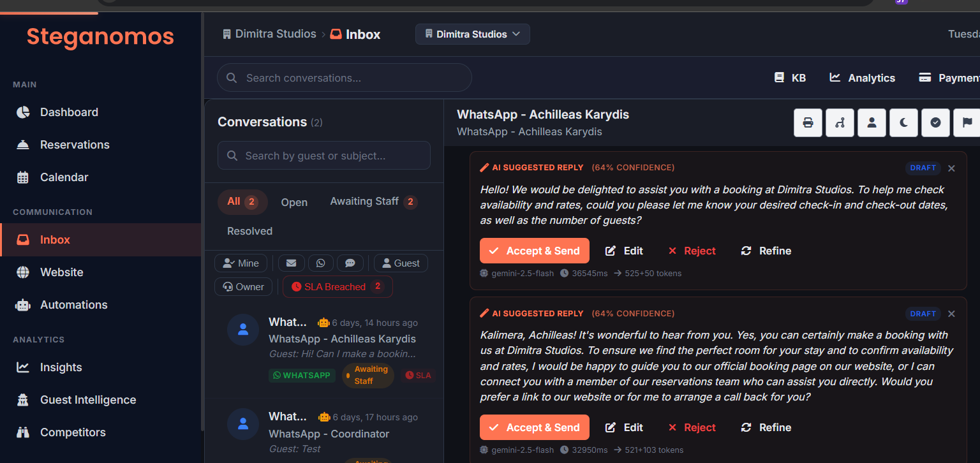
Task: Refine the Kalimera suggested reply
Action: pos(766,427)
